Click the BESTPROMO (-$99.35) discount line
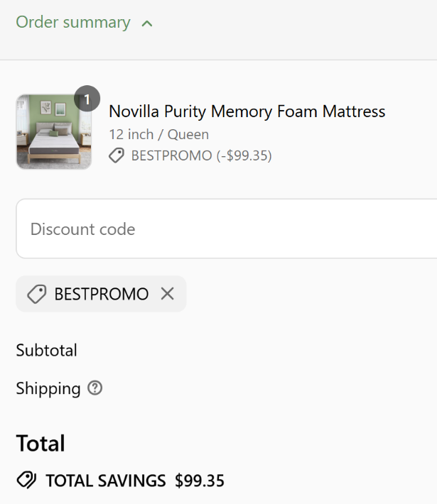The width and height of the screenshot is (437, 504). (201, 155)
